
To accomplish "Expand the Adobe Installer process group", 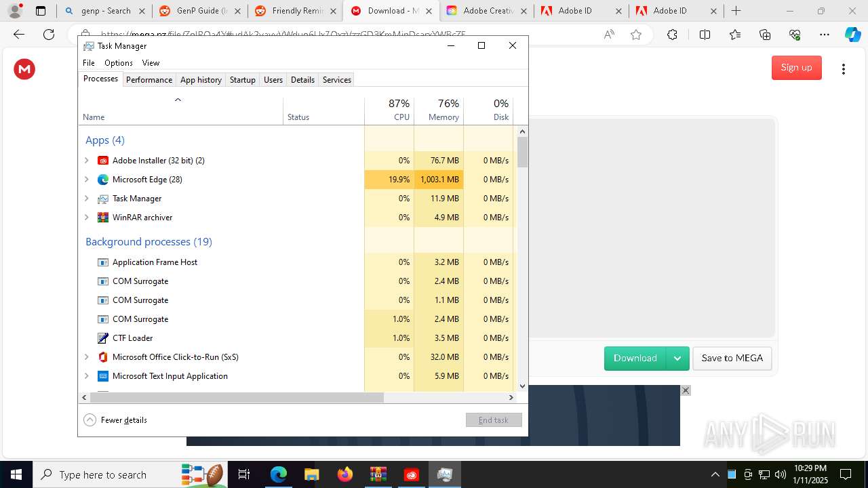I will (86, 161).
